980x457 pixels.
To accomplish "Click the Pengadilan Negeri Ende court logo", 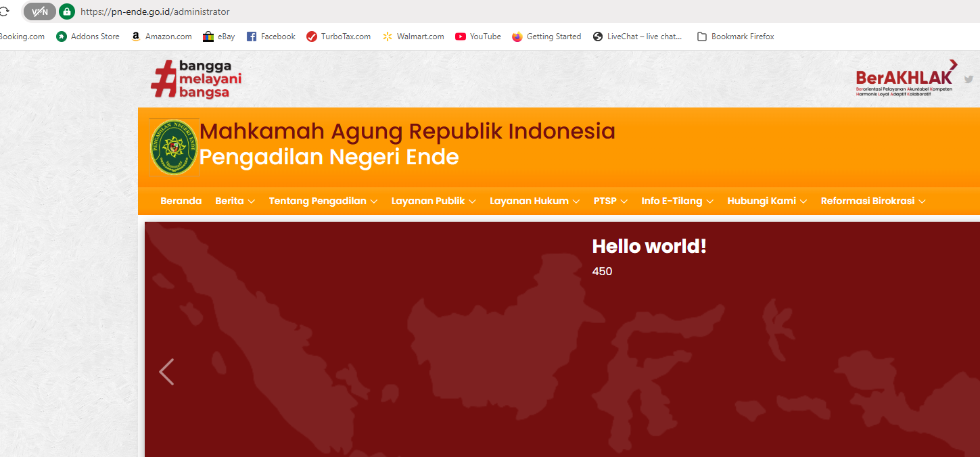I will pyautogui.click(x=174, y=147).
